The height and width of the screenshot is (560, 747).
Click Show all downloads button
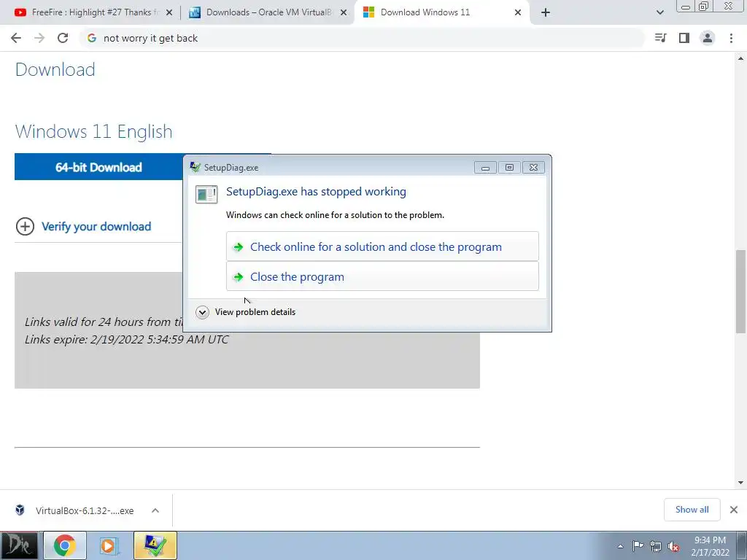pyautogui.click(x=692, y=510)
